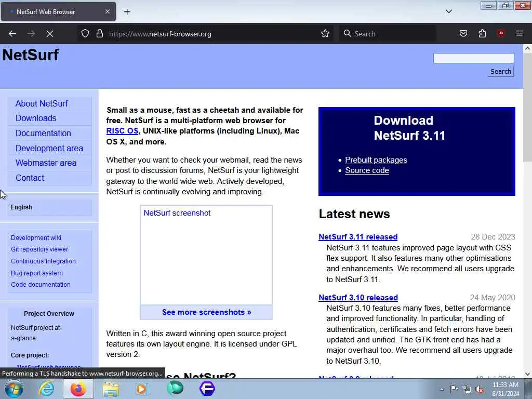Open the NetSurf 3.11 released news
Screen dimensions: 532x399
click(x=358, y=237)
